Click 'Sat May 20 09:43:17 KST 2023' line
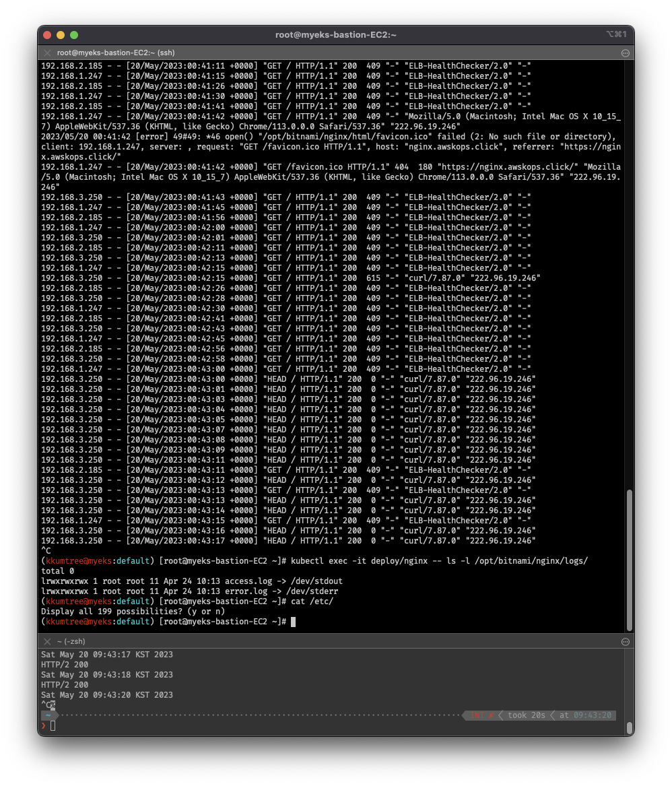Screen dimensions: 672x786 click(107, 654)
